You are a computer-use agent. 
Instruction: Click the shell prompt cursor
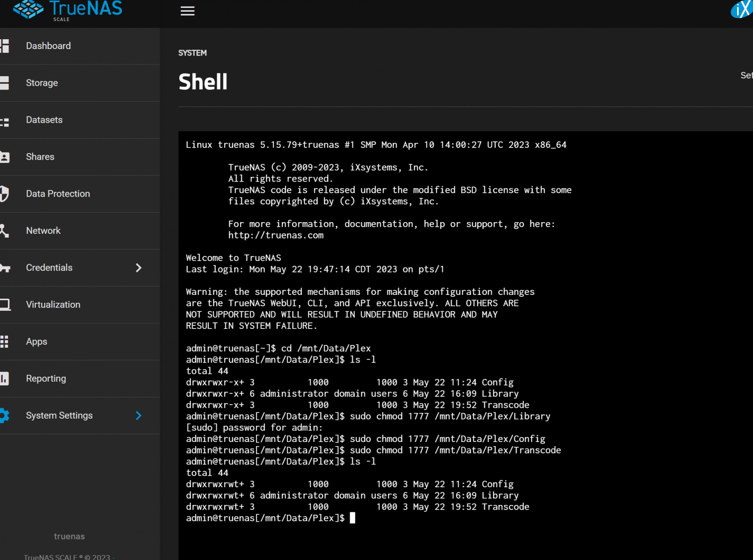point(352,518)
